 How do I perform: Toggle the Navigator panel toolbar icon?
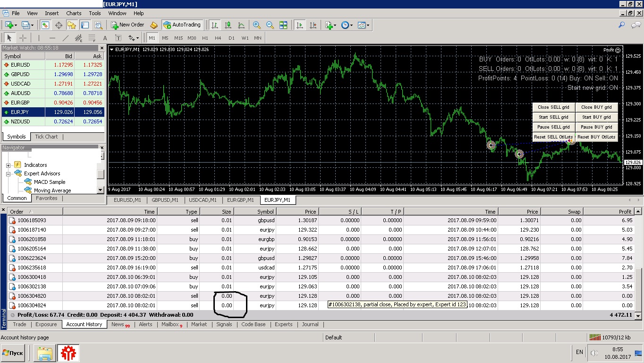click(72, 25)
